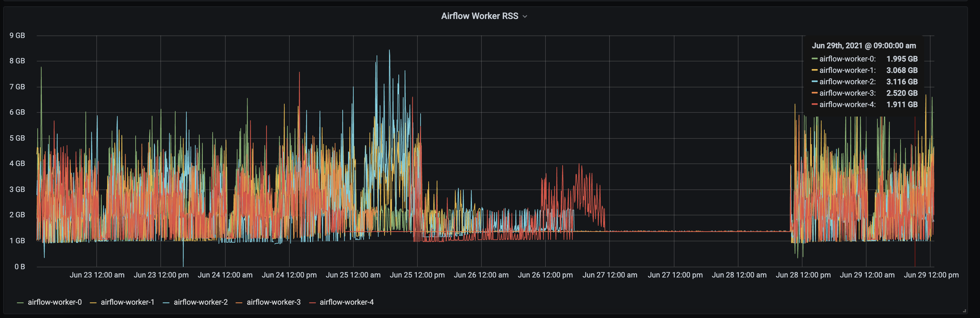
Task: Click the Jun 26 12:00 pm axis label
Action: point(545,275)
